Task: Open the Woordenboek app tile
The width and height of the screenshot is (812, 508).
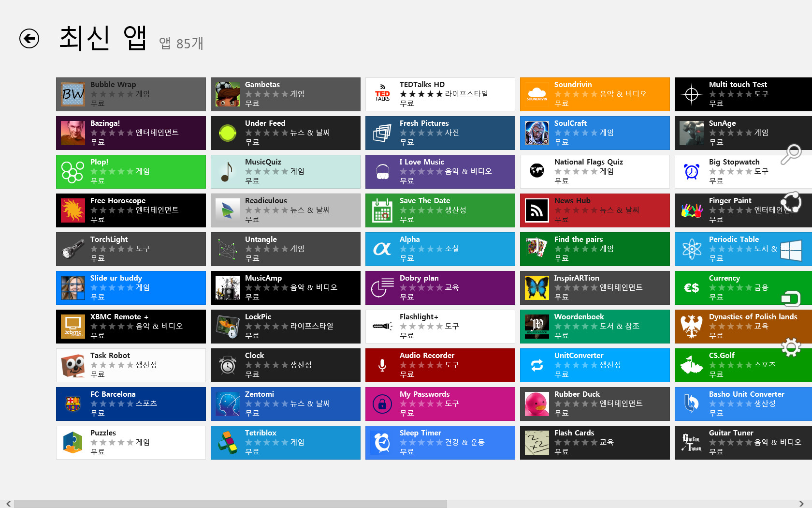Action: [595, 327]
